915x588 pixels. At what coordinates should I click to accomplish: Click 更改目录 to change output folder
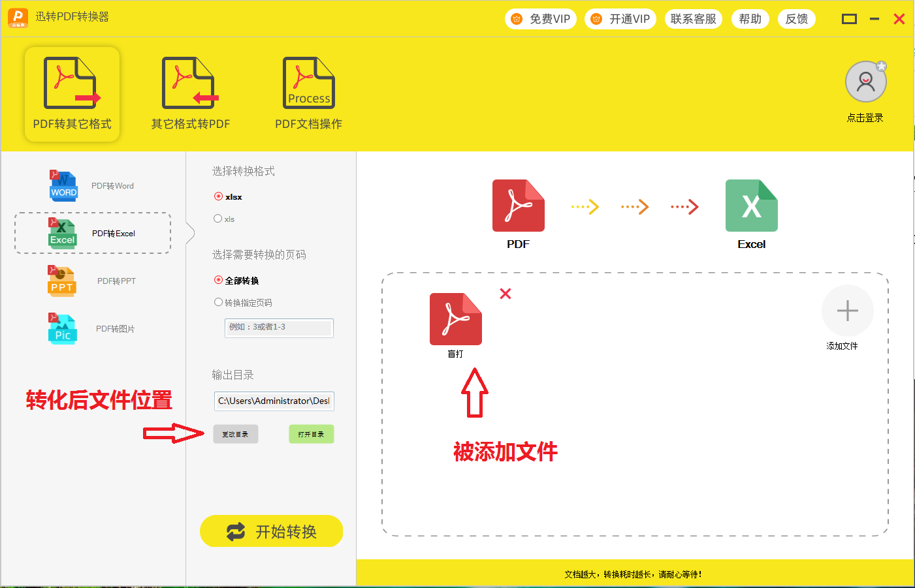236,434
